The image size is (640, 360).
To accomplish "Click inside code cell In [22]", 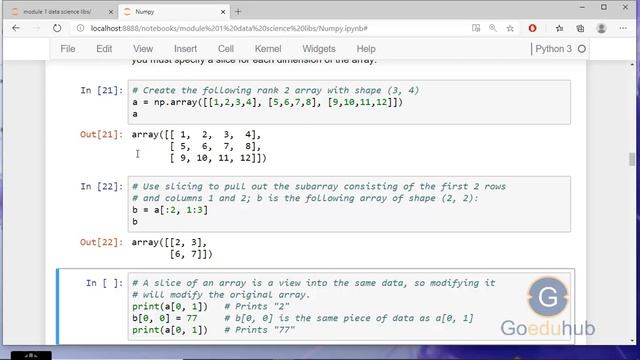I will click(x=349, y=204).
